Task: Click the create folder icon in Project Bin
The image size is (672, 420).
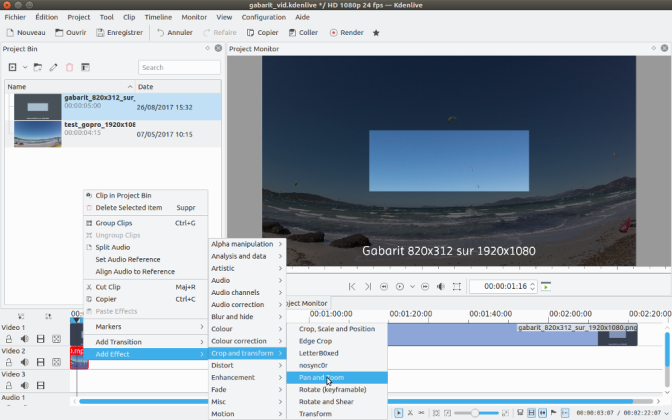Action: pos(38,67)
